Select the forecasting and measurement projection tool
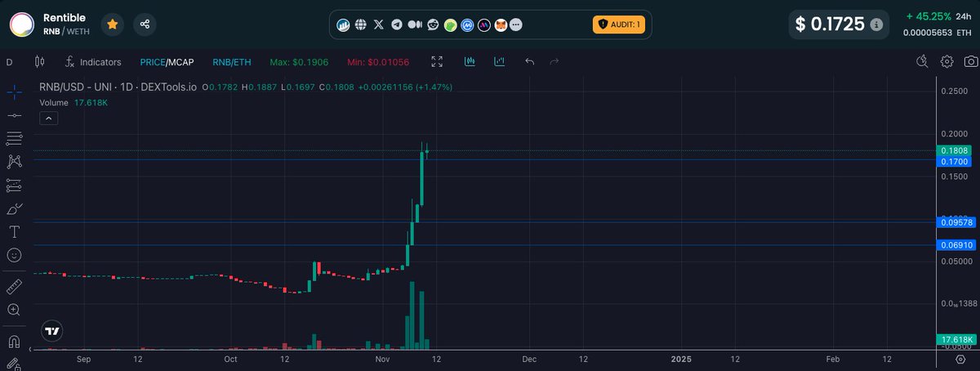The image size is (980, 371). pyautogui.click(x=14, y=185)
